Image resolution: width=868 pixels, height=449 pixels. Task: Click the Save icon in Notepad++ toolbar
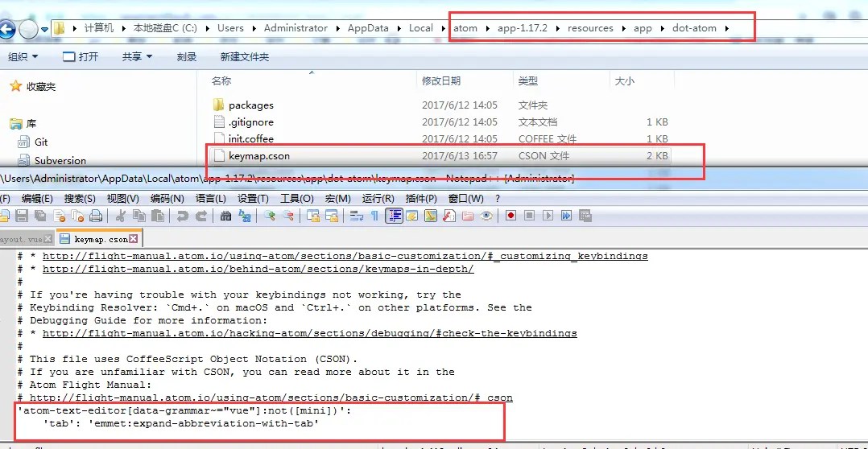(x=22, y=216)
